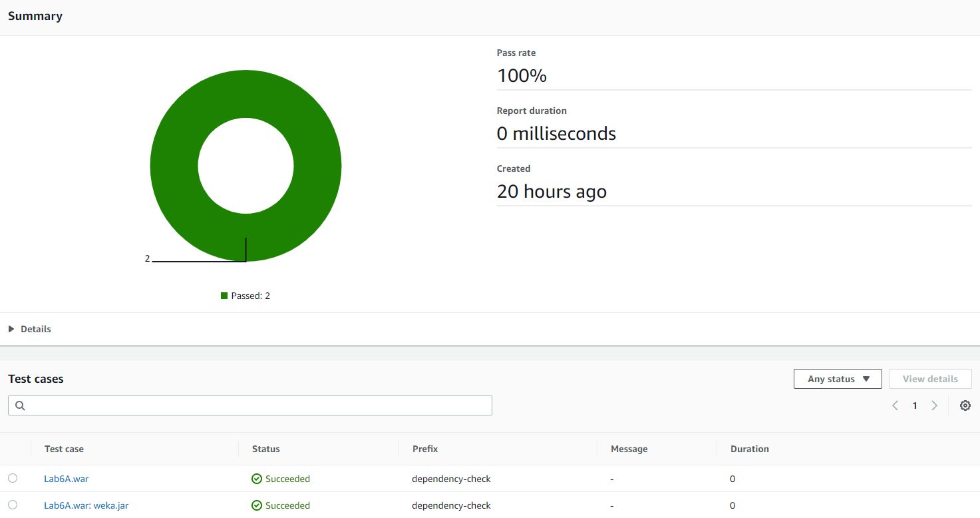Click the View details button

[x=929, y=379]
